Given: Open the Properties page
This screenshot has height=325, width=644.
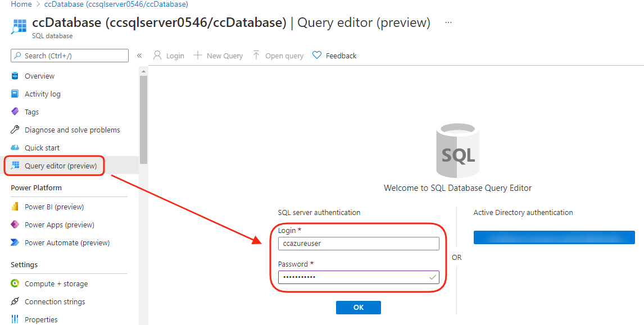Looking at the screenshot, I should [x=41, y=319].
